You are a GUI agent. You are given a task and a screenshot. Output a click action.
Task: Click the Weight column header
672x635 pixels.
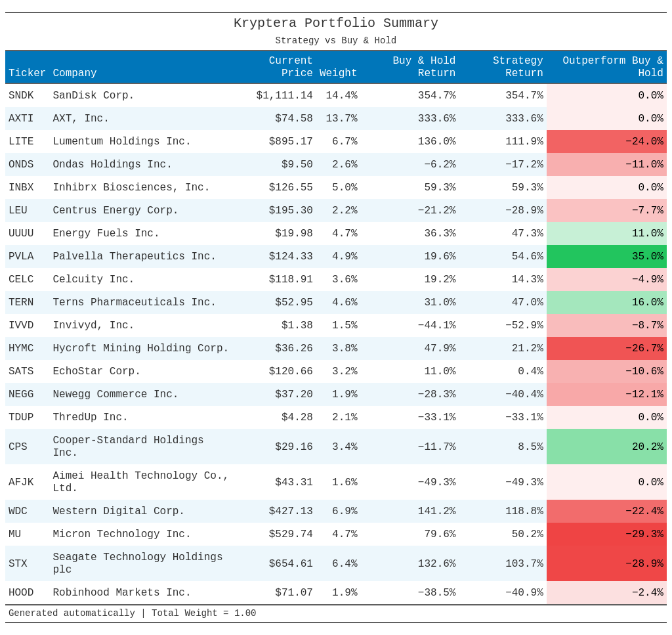click(338, 73)
